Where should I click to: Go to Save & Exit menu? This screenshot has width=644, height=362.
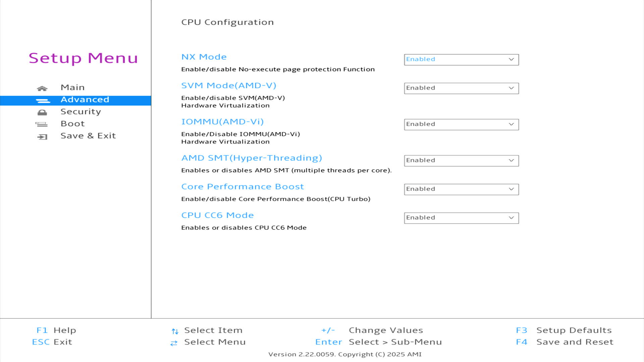(x=88, y=136)
